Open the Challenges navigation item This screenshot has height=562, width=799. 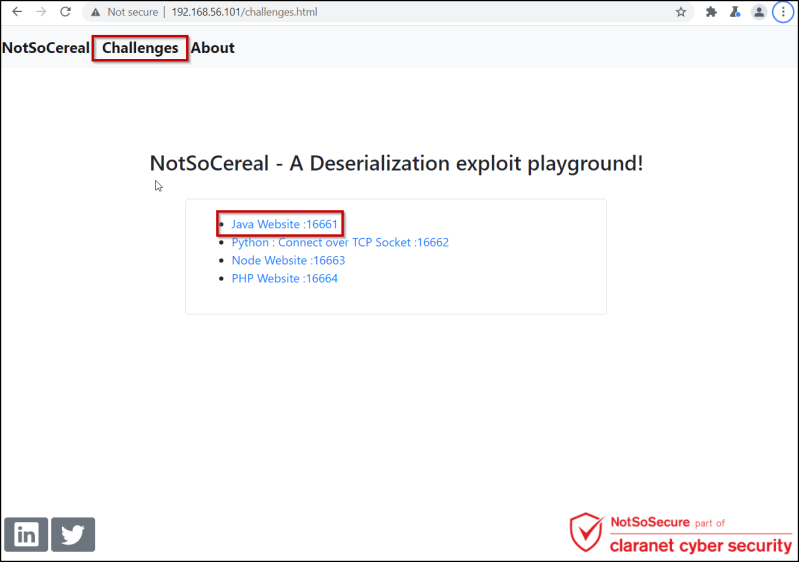click(x=140, y=48)
